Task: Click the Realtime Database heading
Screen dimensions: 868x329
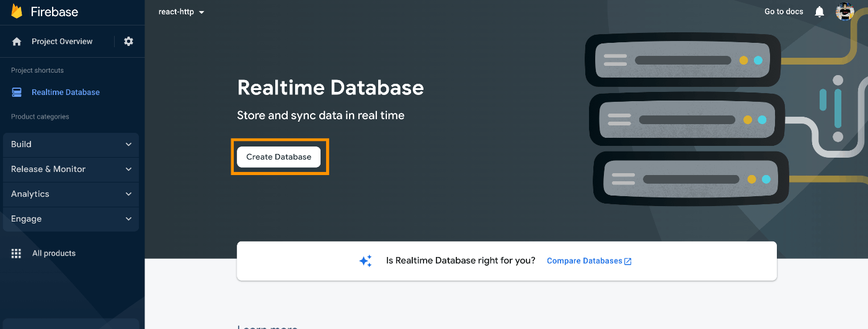Action: (x=330, y=88)
